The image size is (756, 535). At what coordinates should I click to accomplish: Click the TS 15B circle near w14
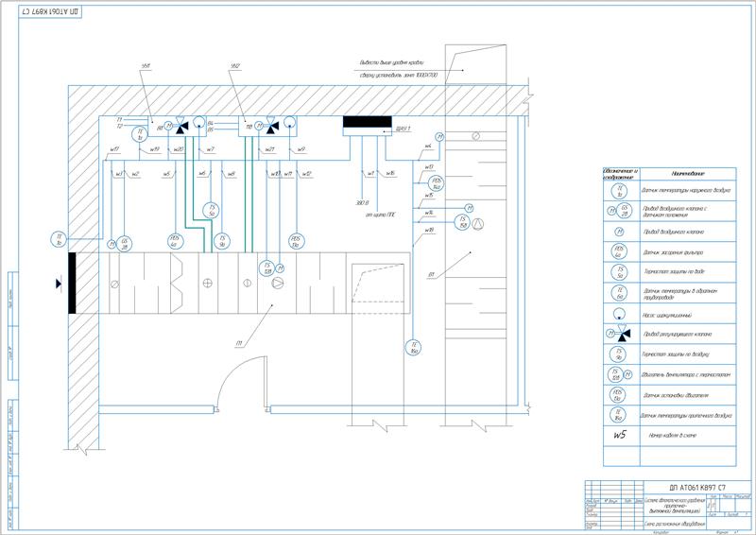pos(462,222)
